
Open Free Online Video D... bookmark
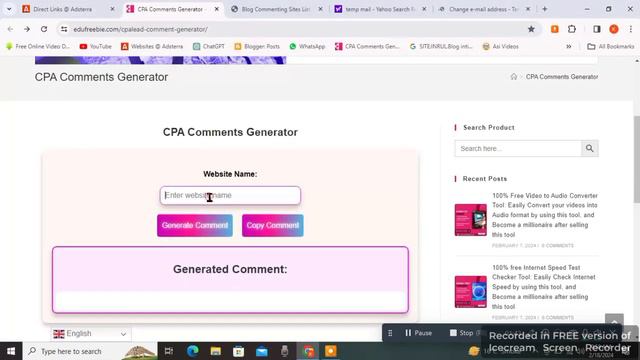tap(38, 47)
